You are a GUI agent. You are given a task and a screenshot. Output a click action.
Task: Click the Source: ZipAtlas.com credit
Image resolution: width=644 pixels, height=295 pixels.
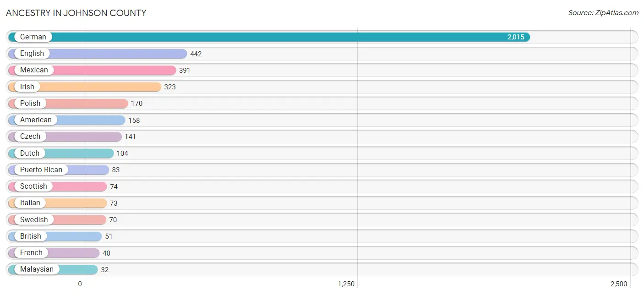[603, 13]
